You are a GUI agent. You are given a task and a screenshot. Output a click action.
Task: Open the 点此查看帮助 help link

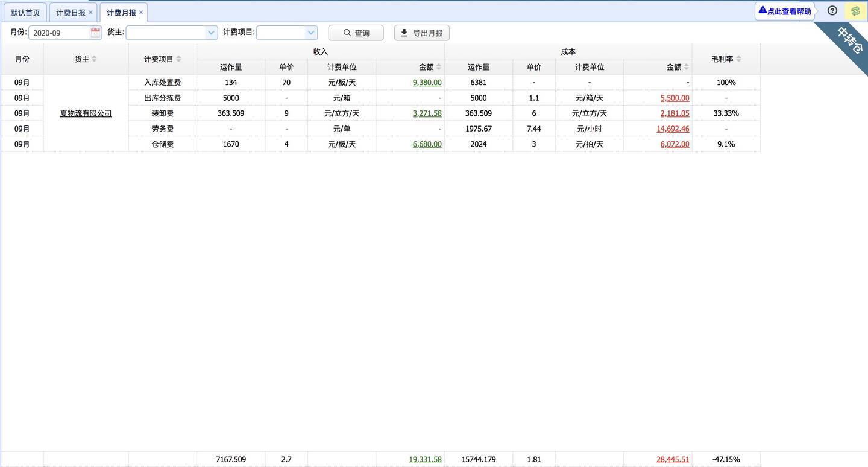point(785,11)
